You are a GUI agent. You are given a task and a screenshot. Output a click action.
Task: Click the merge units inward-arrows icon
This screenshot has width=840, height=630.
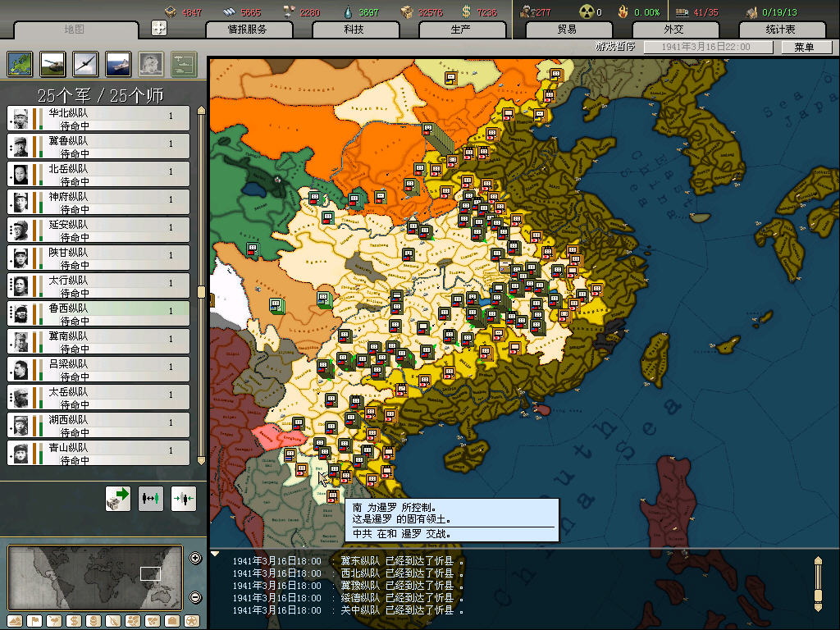(184, 499)
